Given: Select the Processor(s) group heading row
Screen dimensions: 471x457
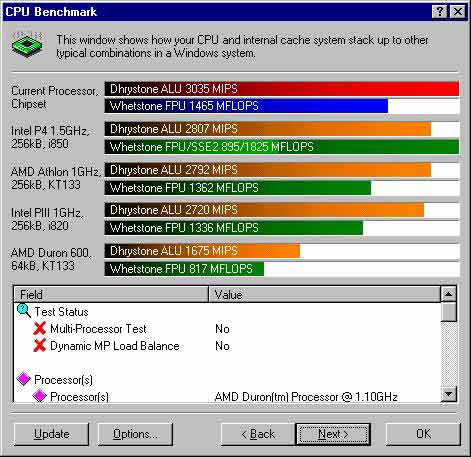Looking at the screenshot, I should [227, 379].
